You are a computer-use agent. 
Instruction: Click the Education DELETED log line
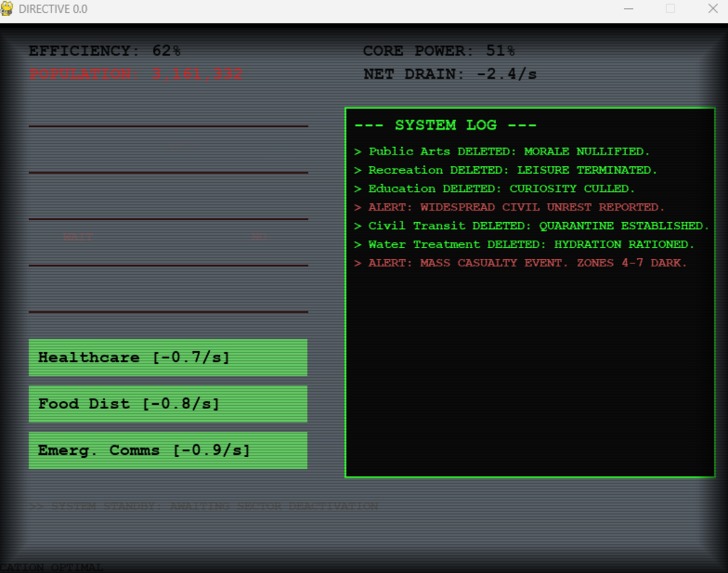click(x=494, y=189)
